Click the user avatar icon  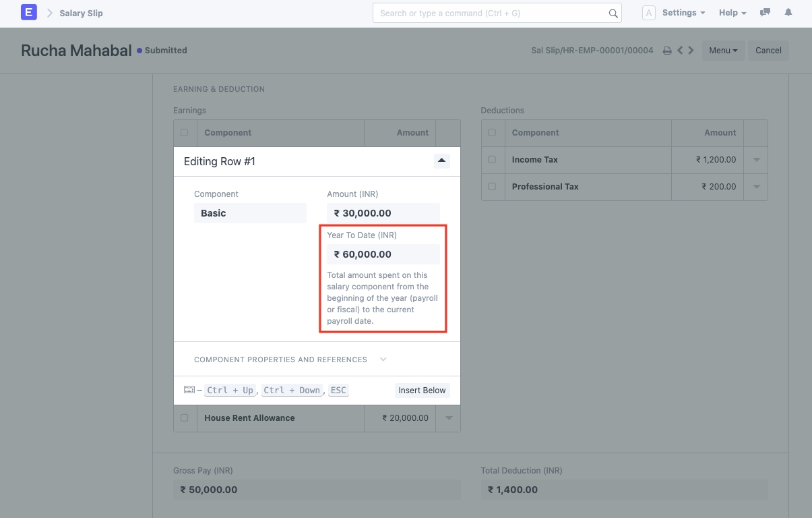[648, 13]
